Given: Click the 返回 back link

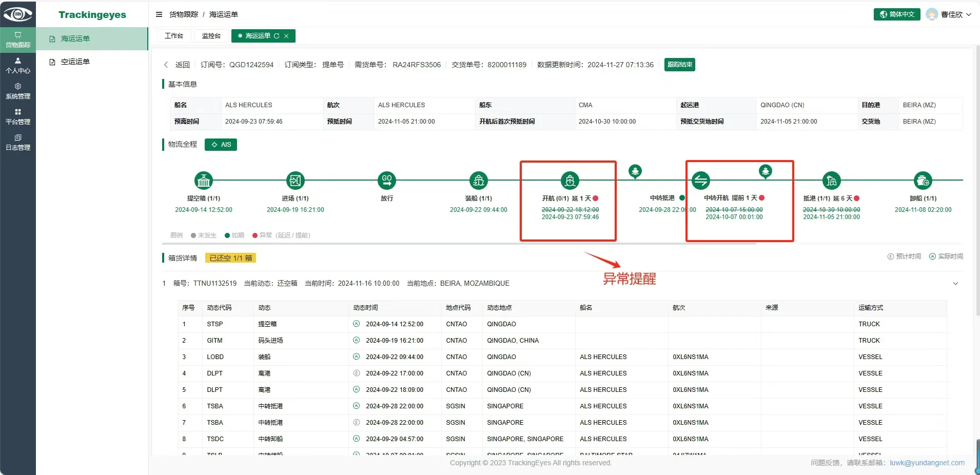Looking at the screenshot, I should 182,65.
